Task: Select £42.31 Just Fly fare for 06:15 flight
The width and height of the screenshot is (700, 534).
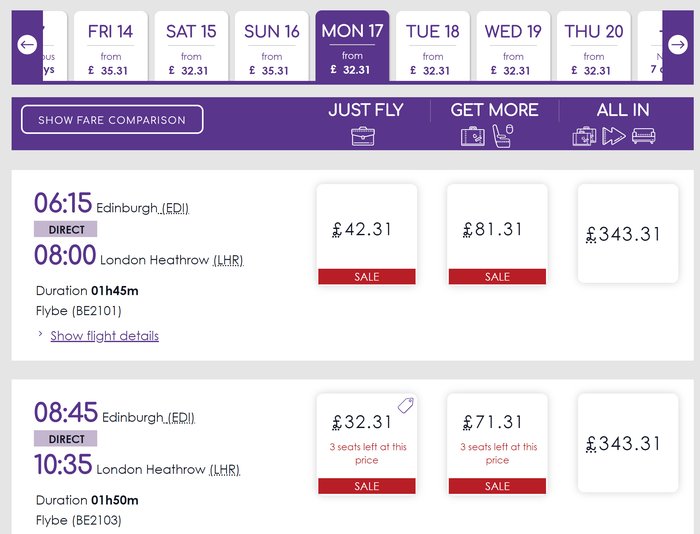Action: point(367,234)
